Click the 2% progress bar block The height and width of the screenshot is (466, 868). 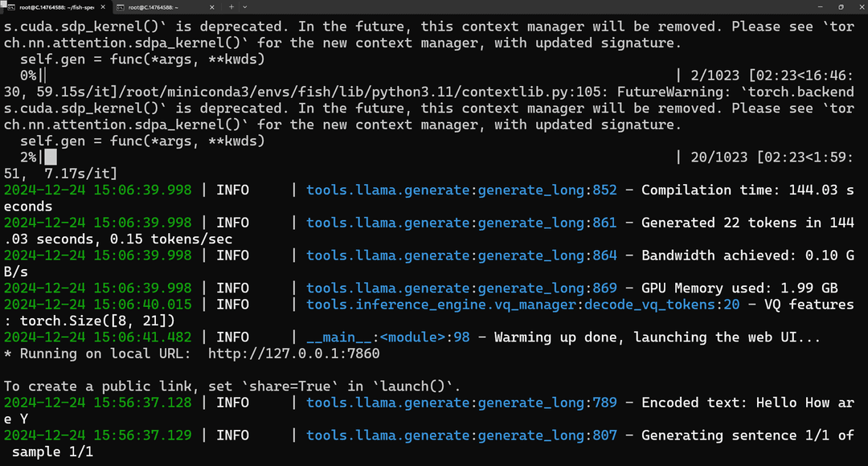click(51, 157)
